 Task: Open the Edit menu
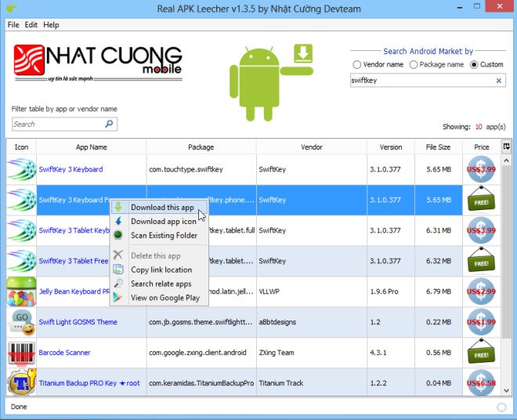31,25
